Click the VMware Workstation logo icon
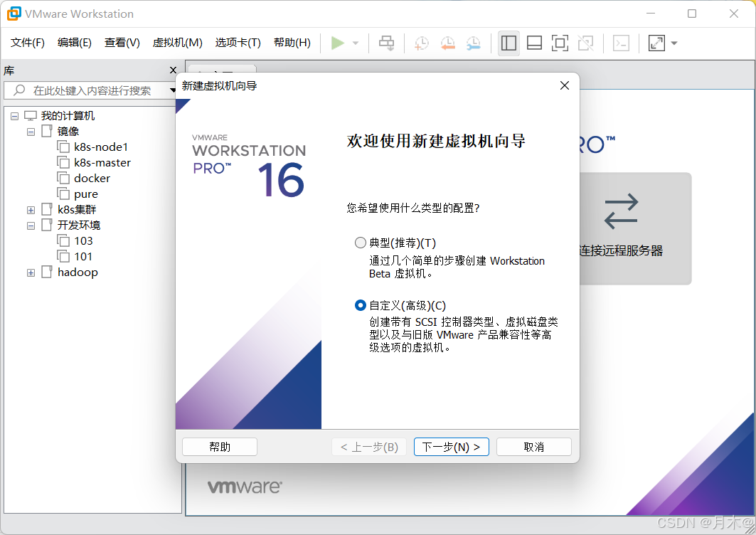The width and height of the screenshot is (756, 535). (14, 14)
